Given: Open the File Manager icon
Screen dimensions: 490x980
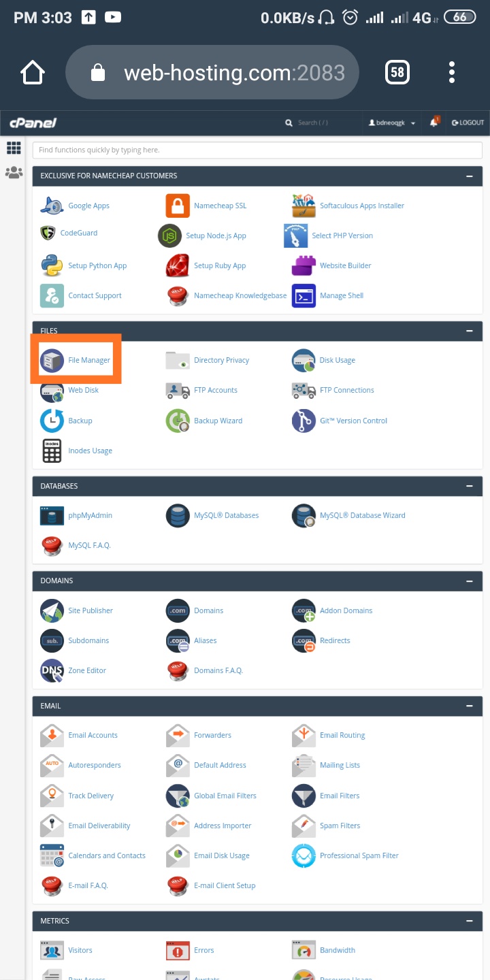Looking at the screenshot, I should click(x=52, y=360).
